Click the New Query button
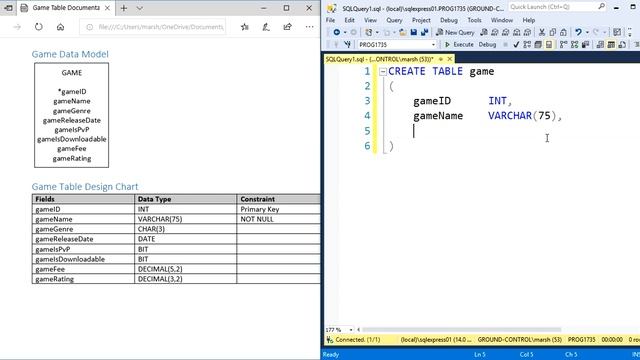This screenshot has height=360, width=640. point(455,32)
